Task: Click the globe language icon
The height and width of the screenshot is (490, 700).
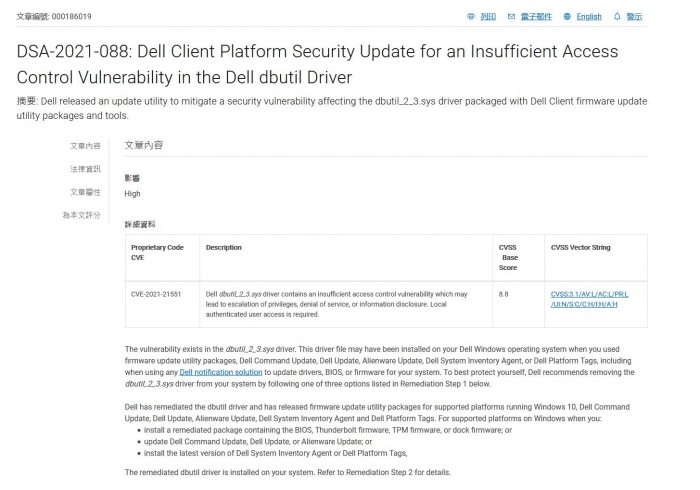Action: coord(568,17)
